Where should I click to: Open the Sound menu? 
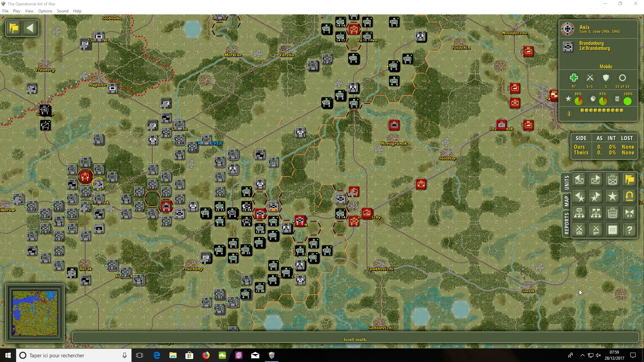point(63,11)
